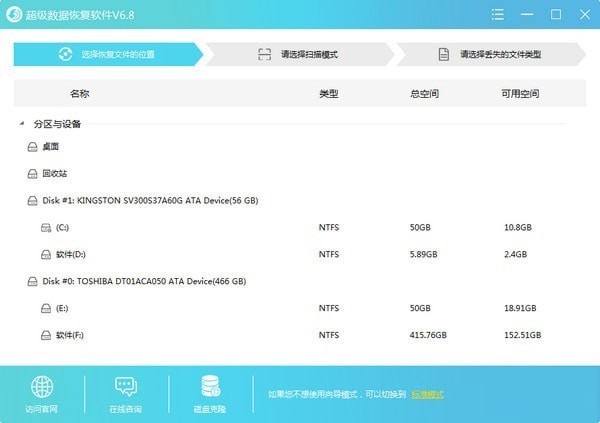The width and height of the screenshot is (600, 423).
Task: Click the 10.8GB free space value
Action: (518, 227)
